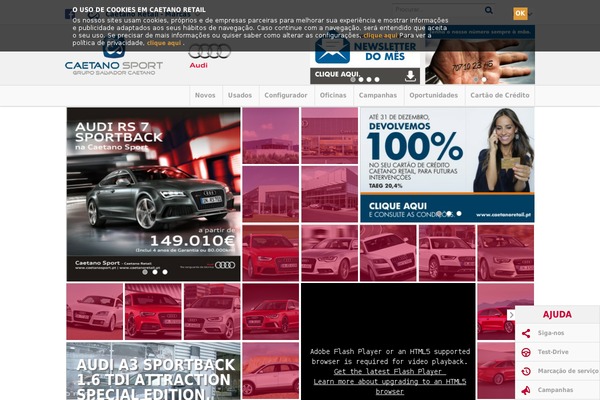600x400 pixels.
Task: Collapse the Ajuda panel with arrow
Action: click(x=511, y=315)
